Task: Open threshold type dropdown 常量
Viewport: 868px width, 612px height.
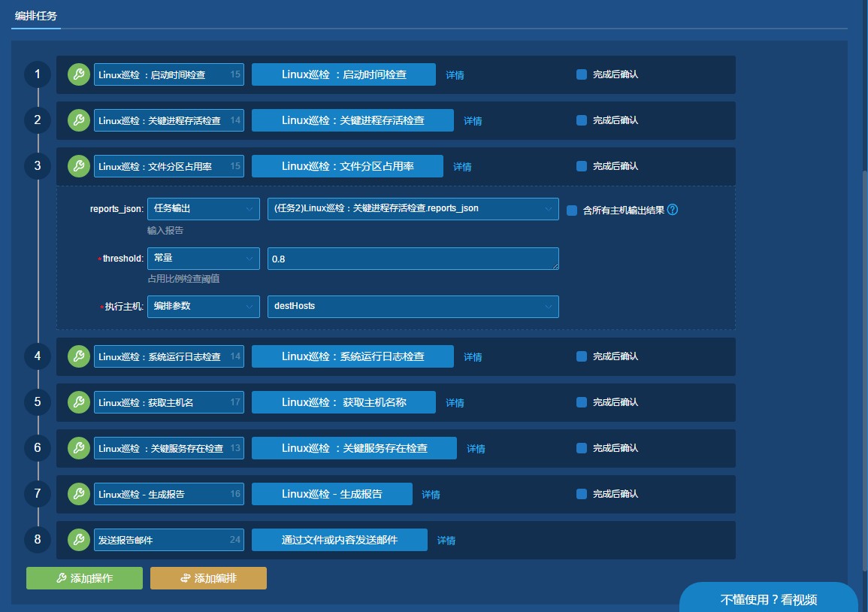Action: [x=203, y=259]
